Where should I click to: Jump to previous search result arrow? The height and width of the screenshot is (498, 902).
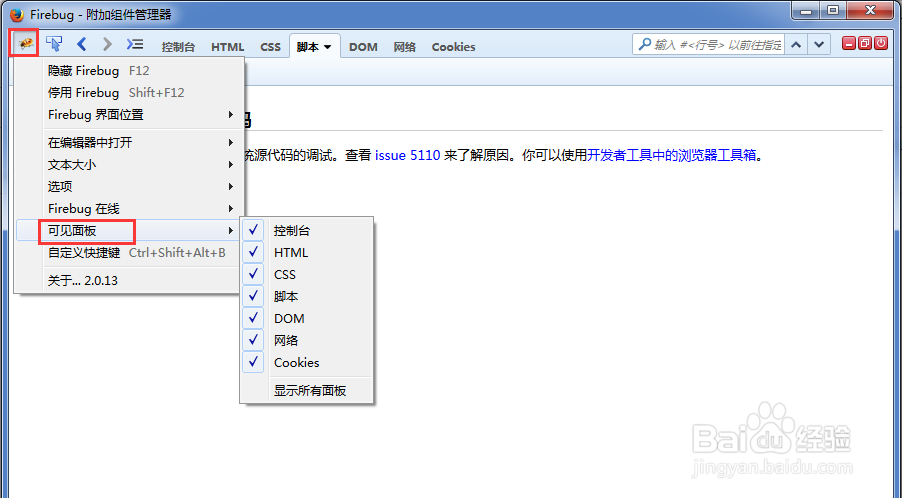pos(796,44)
